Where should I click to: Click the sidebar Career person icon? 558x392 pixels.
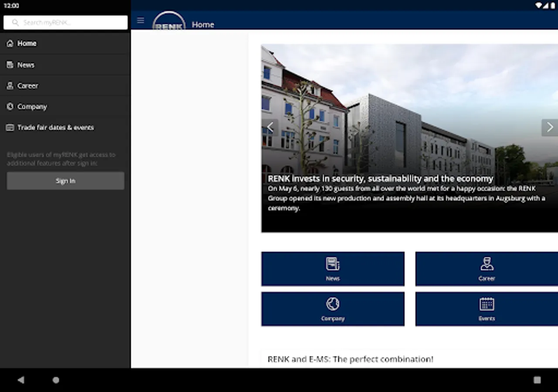pyautogui.click(x=10, y=86)
